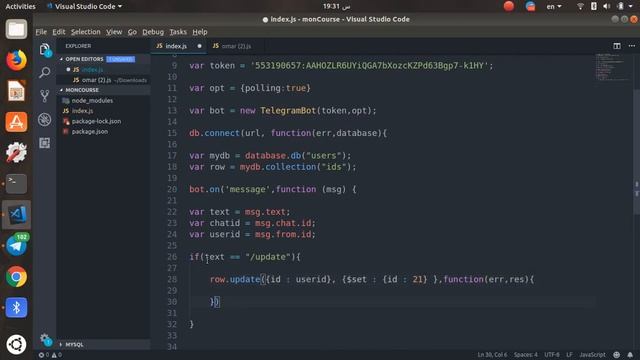This screenshot has width=640, height=360.
Task: Open the Selection menu
Action: click(x=85, y=32)
